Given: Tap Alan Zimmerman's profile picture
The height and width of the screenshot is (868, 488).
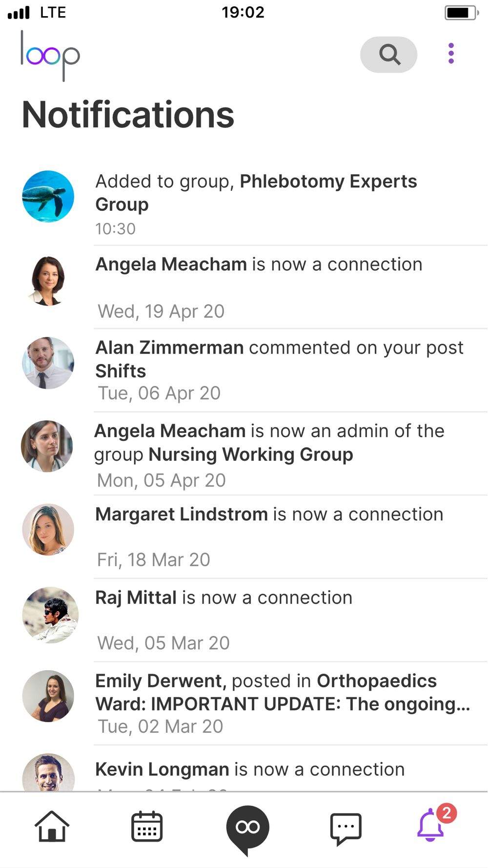Looking at the screenshot, I should 48,363.
